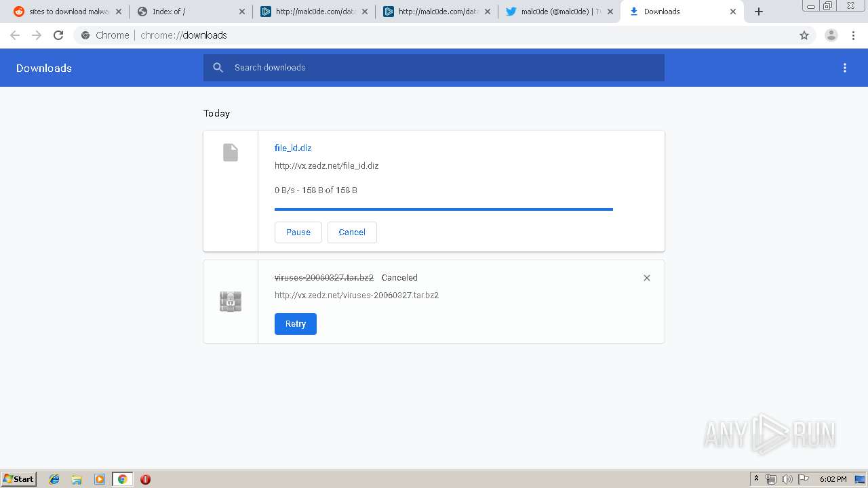
Task: Click the 'Today' date heading
Action: tap(217, 113)
